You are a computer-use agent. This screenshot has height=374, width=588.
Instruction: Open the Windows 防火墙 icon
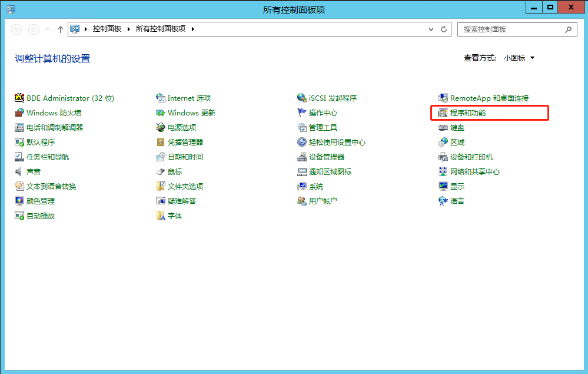[x=19, y=113]
